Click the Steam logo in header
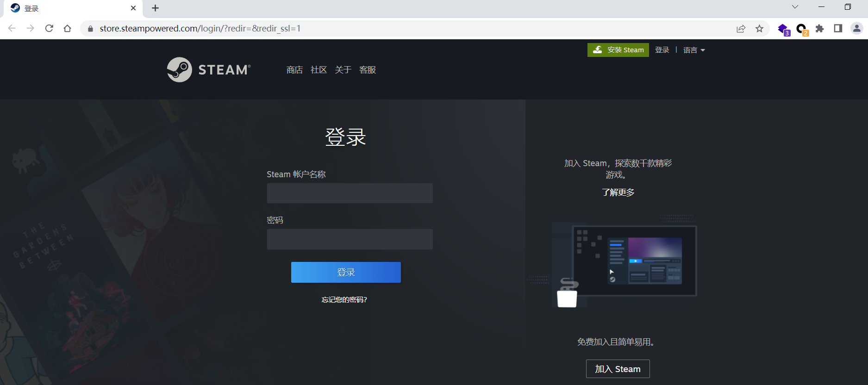Screen dimensions: 868x385 click(209, 69)
